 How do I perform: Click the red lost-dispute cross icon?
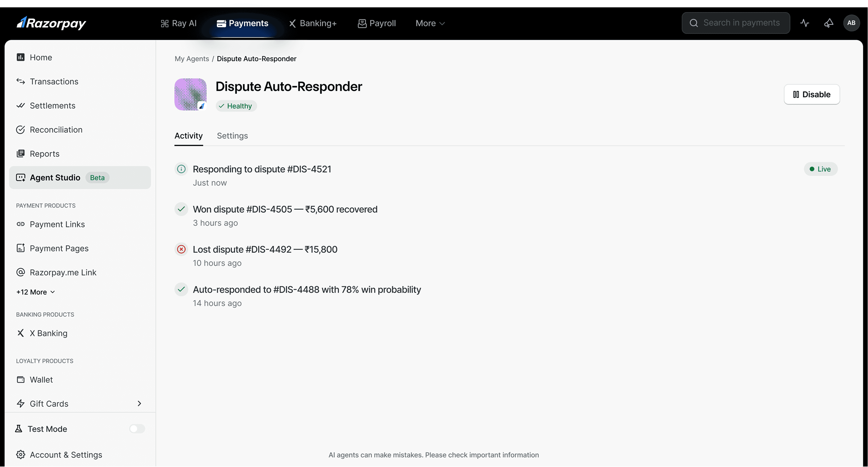pos(181,250)
